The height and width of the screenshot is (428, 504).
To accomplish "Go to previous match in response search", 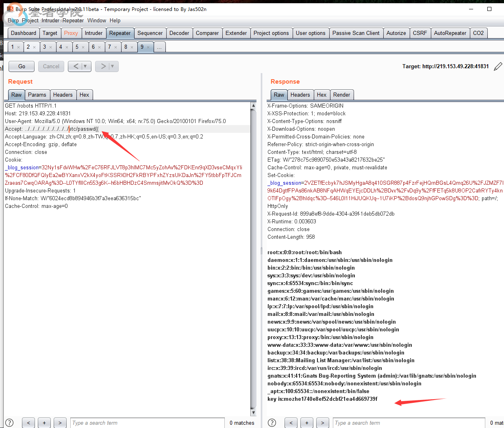I will [x=291, y=423].
